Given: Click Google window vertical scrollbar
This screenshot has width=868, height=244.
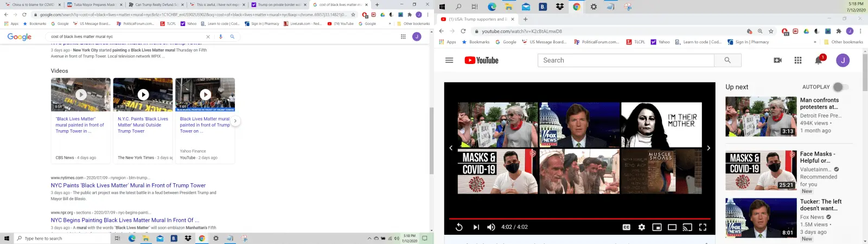Looking at the screenshot, I should click(431, 140).
